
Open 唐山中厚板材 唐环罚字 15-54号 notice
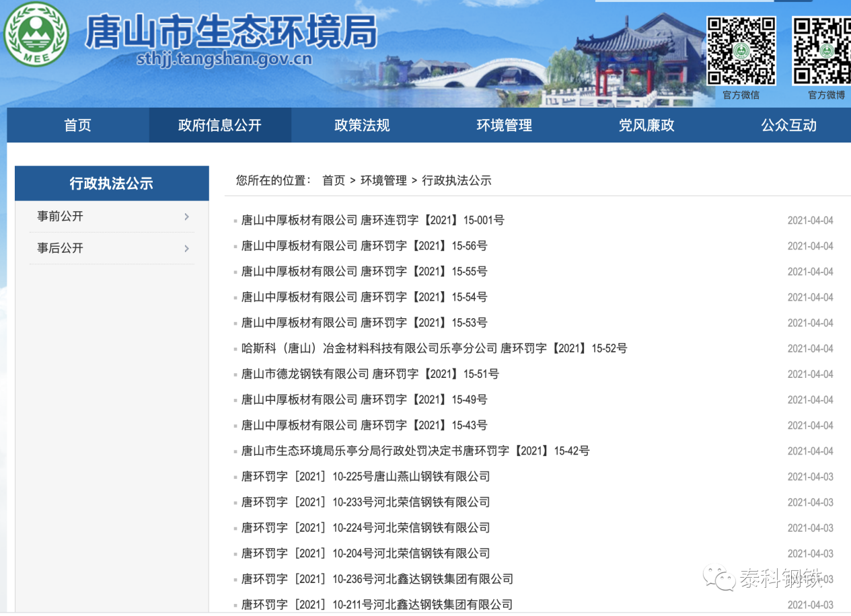(364, 297)
